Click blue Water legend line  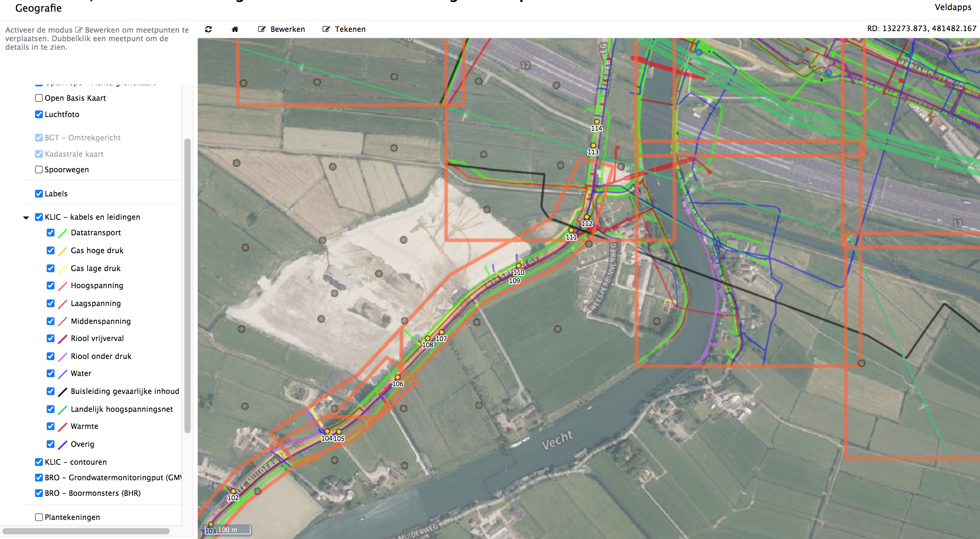[x=63, y=374]
